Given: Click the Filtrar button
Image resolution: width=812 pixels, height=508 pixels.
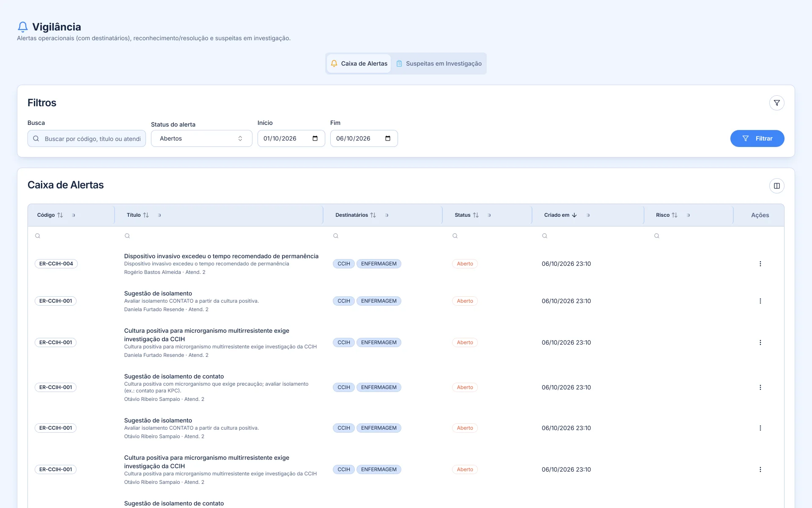Looking at the screenshot, I should (x=757, y=138).
